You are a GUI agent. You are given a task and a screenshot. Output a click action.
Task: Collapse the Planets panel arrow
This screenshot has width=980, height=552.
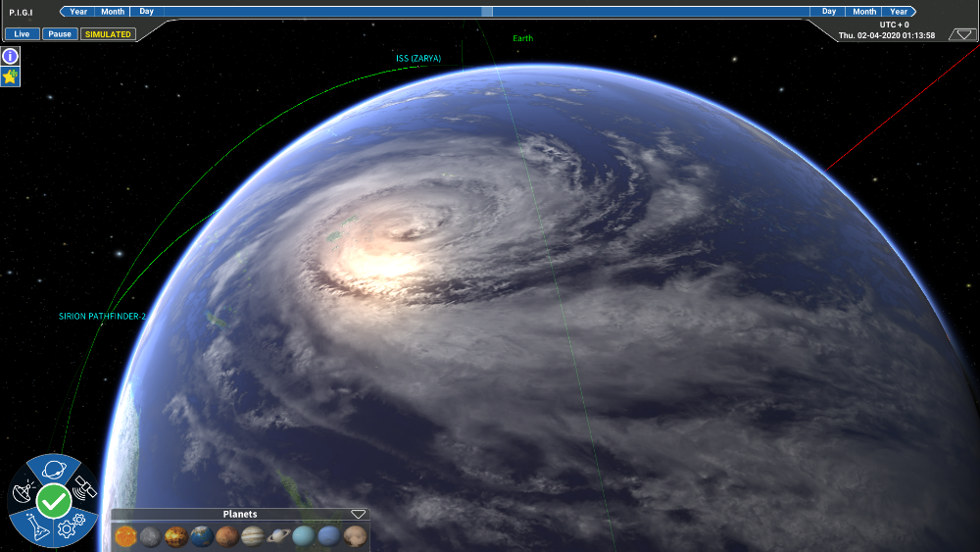pos(358,514)
